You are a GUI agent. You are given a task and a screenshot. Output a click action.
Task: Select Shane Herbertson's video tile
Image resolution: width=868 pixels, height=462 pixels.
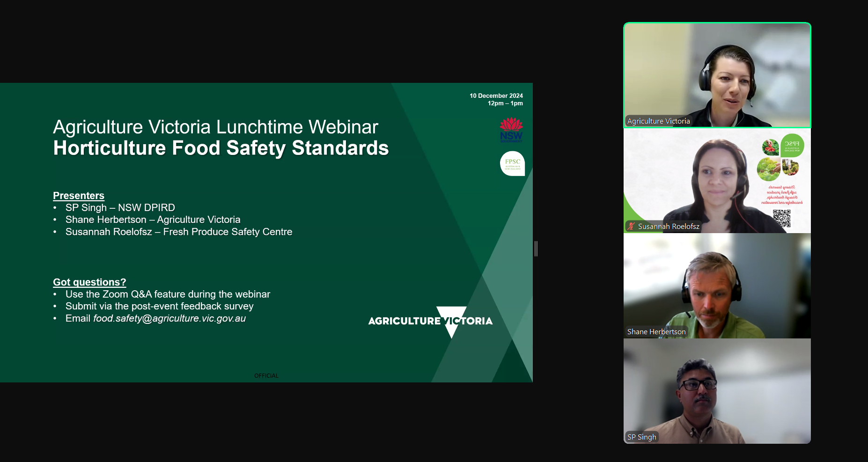tap(717, 286)
